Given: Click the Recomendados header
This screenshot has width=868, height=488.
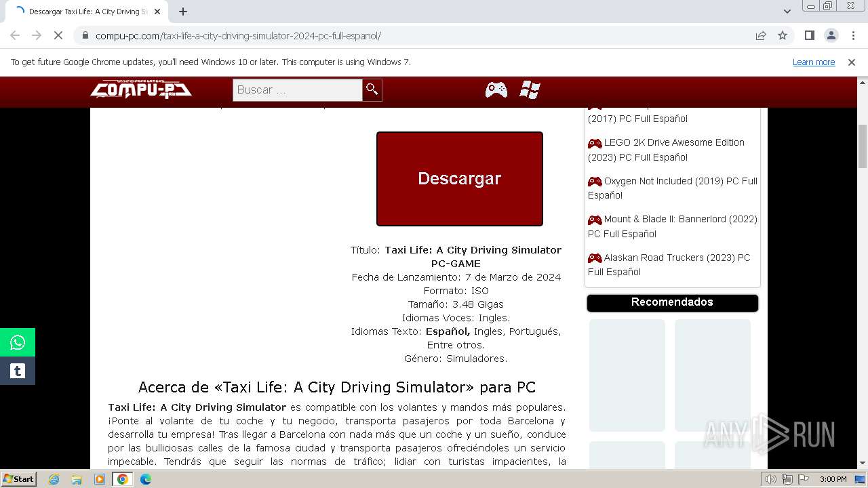Looking at the screenshot, I should (x=672, y=302).
